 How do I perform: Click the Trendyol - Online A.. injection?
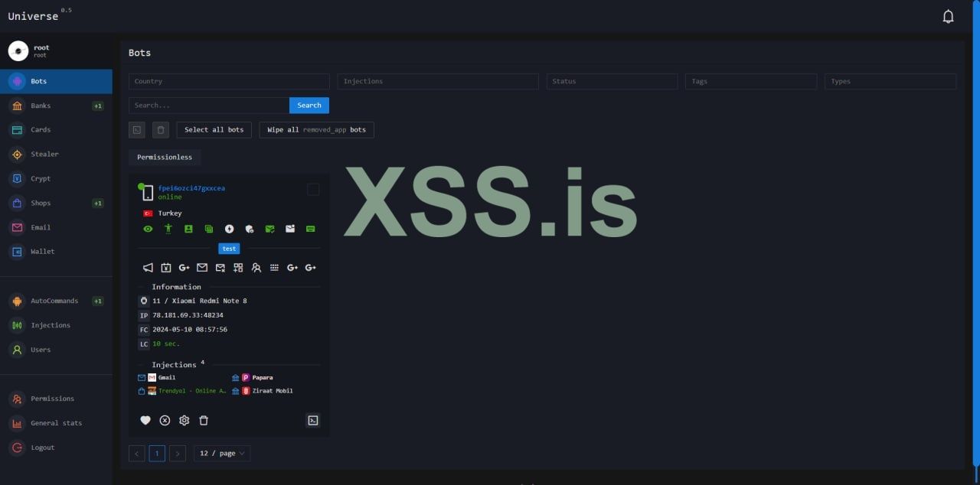(x=183, y=391)
